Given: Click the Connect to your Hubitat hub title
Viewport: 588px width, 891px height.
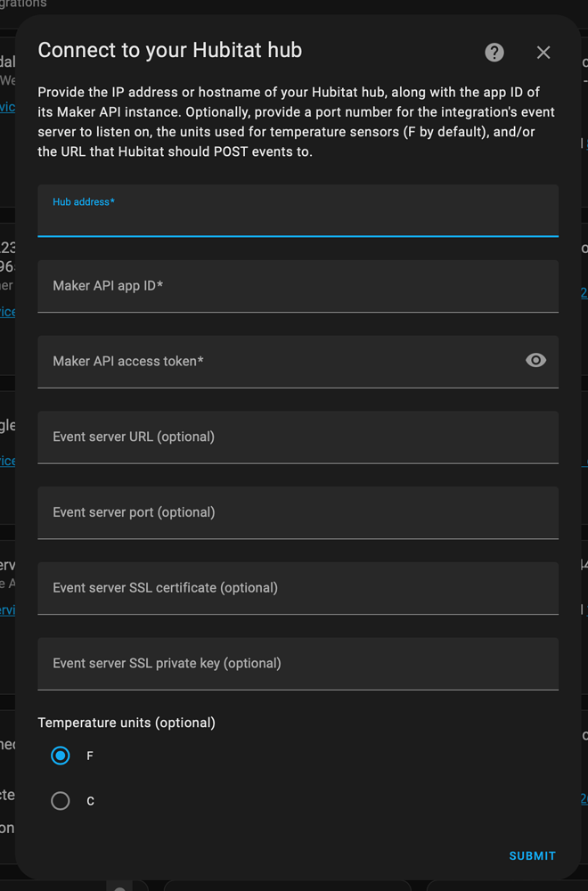Looking at the screenshot, I should 169,51.
